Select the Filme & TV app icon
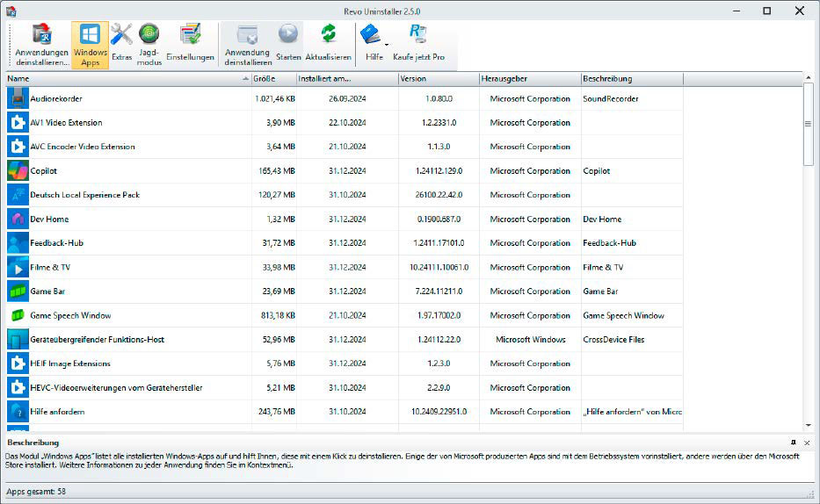Viewport: 820px width, 504px height. pos(18,267)
